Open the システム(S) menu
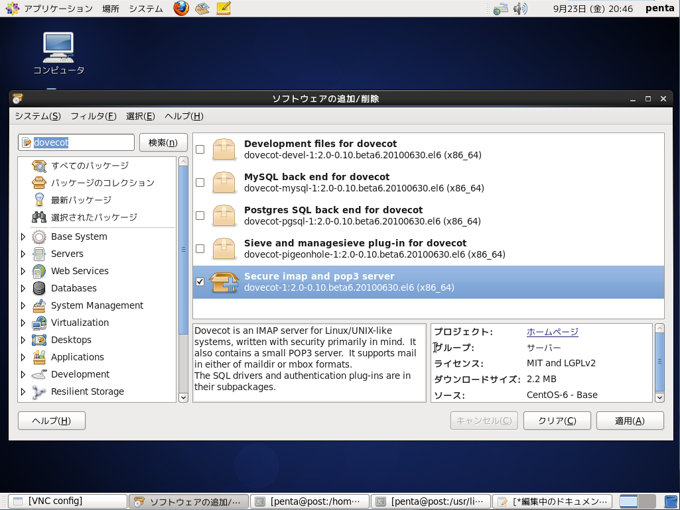 38,116
